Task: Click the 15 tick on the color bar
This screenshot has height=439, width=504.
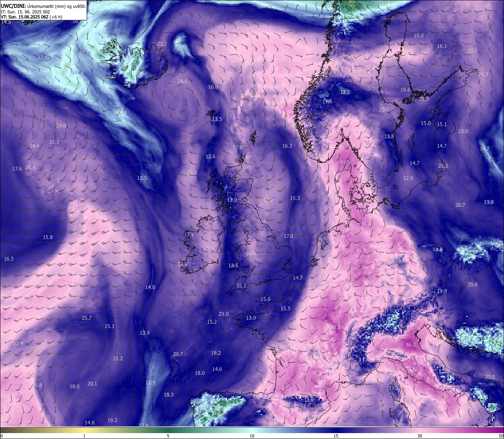Action: click(x=336, y=436)
